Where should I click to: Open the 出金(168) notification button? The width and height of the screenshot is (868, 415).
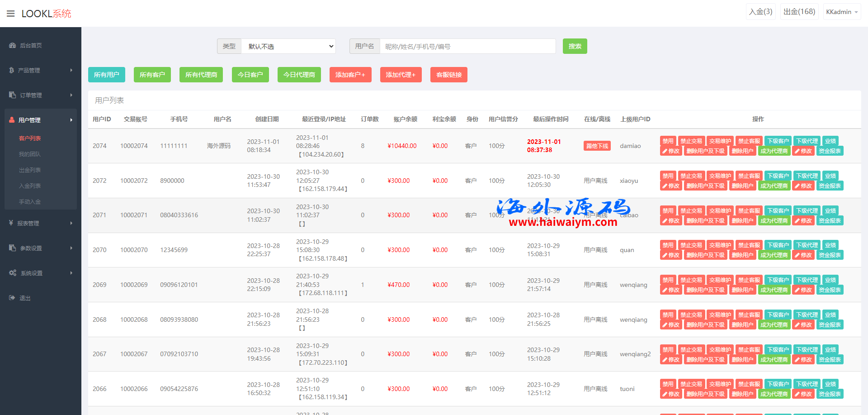pyautogui.click(x=799, y=12)
